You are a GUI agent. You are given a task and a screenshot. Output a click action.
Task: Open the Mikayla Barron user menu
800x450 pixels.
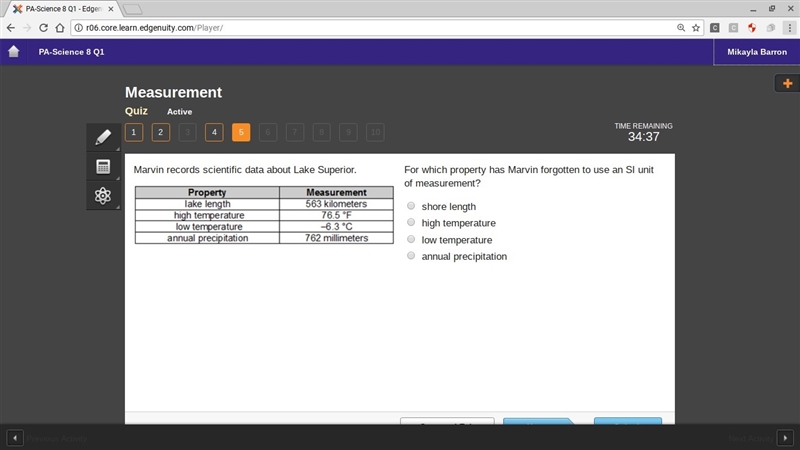pos(757,52)
